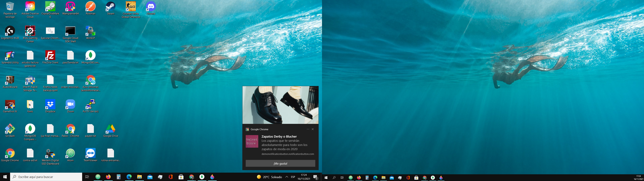
Task: Click the search box 'Escribe aquí para buscar'
Action: pos(47,177)
